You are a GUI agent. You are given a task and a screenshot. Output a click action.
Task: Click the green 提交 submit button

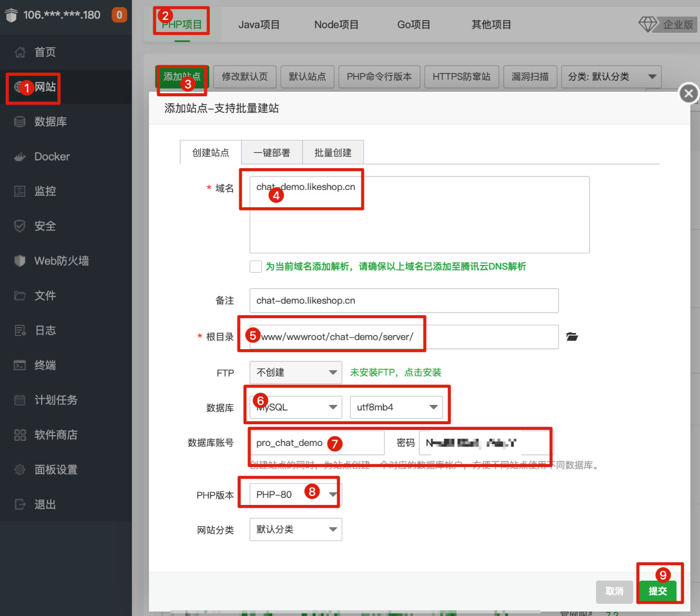click(x=658, y=591)
